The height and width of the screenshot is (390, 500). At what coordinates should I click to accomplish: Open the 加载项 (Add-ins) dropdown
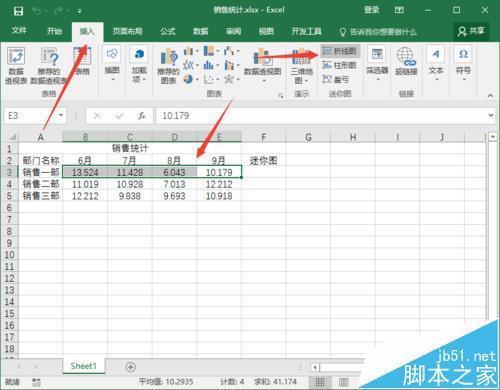[139, 64]
